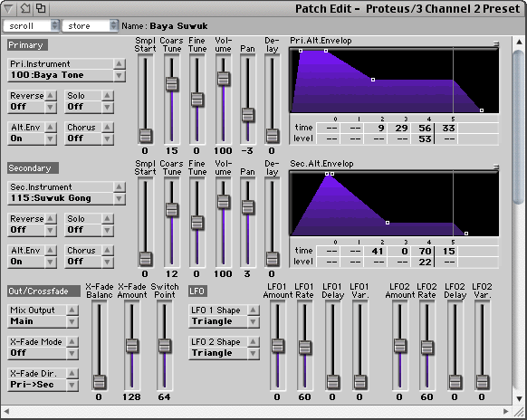Click Primary Pan slider handle
This screenshot has width=527, height=420.
click(x=248, y=115)
